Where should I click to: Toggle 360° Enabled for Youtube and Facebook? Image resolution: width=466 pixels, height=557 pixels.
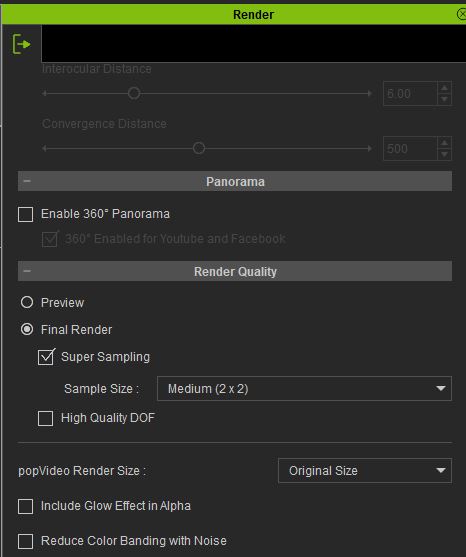point(49,239)
